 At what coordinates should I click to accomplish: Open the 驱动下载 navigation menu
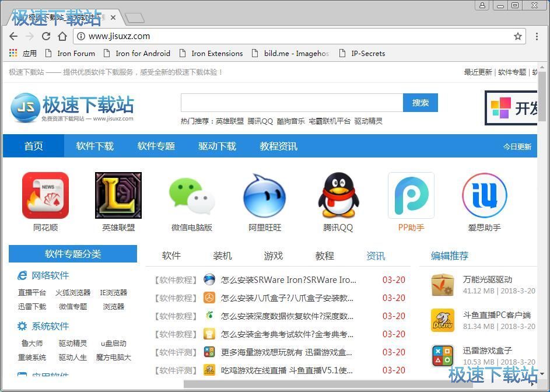click(x=216, y=146)
